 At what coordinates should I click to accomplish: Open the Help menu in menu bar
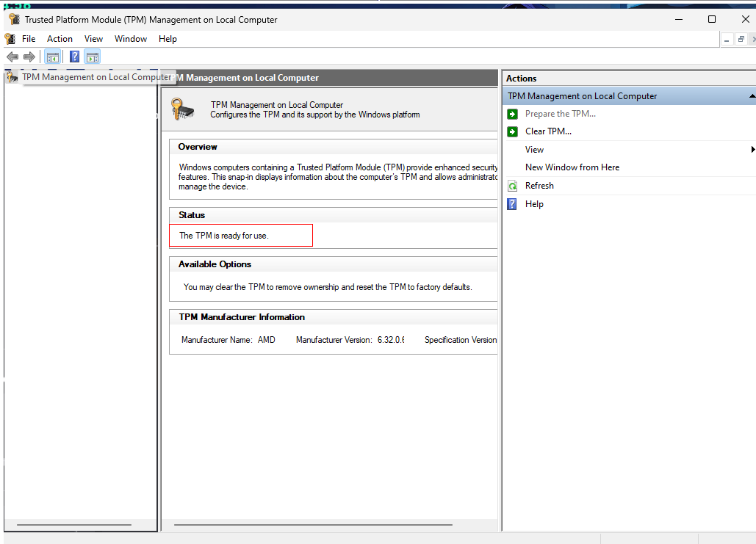point(168,39)
